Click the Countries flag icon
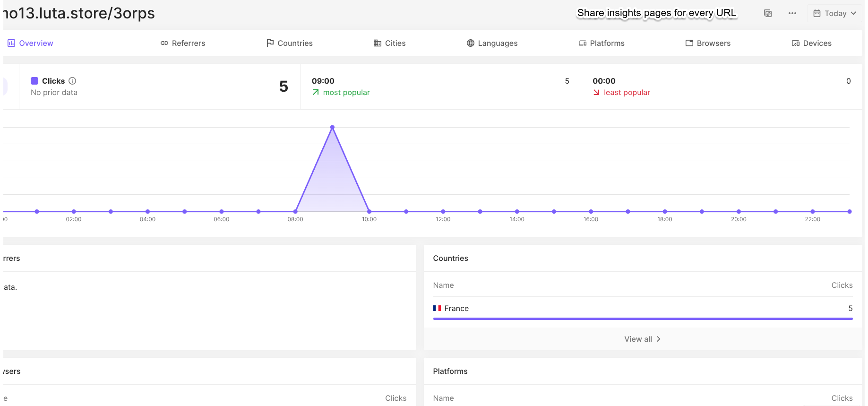868x406 pixels. (270, 43)
